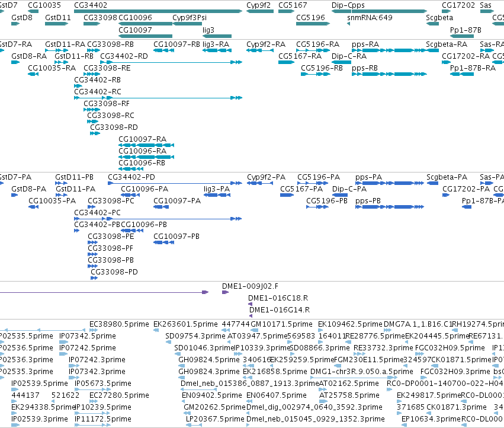Select the Pp1-87B gene label
The width and height of the screenshot is (504, 428).
coord(466,30)
